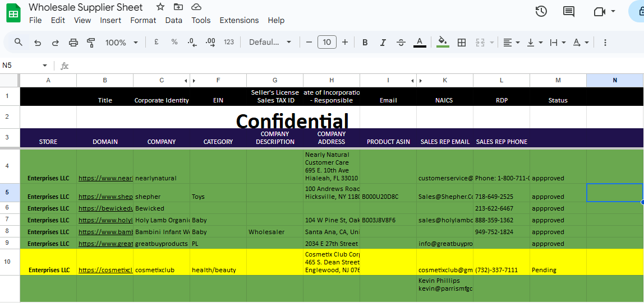View cloud save status icon
Image resolution: width=644 pixels, height=303 pixels.
point(196,7)
